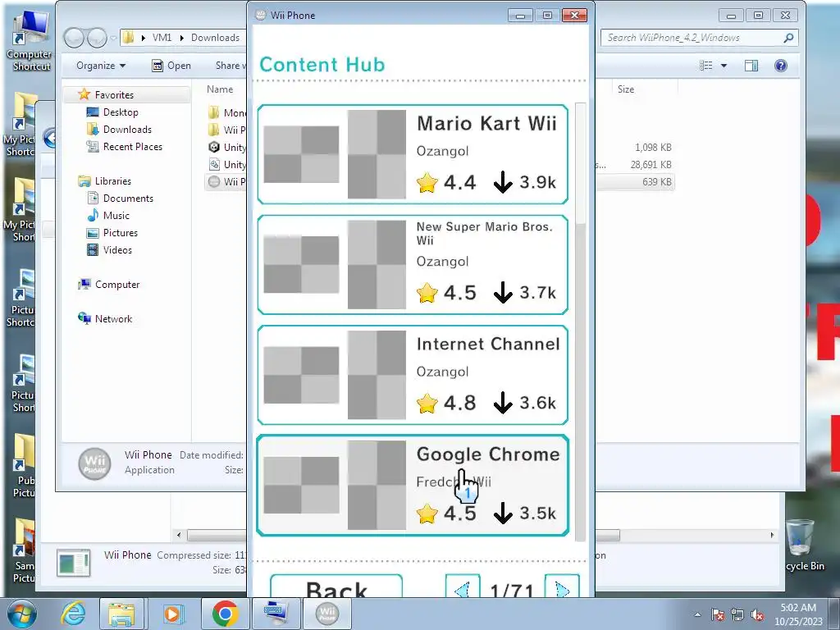Open the Google Chrome card
The height and width of the screenshot is (630, 840).
(413, 486)
